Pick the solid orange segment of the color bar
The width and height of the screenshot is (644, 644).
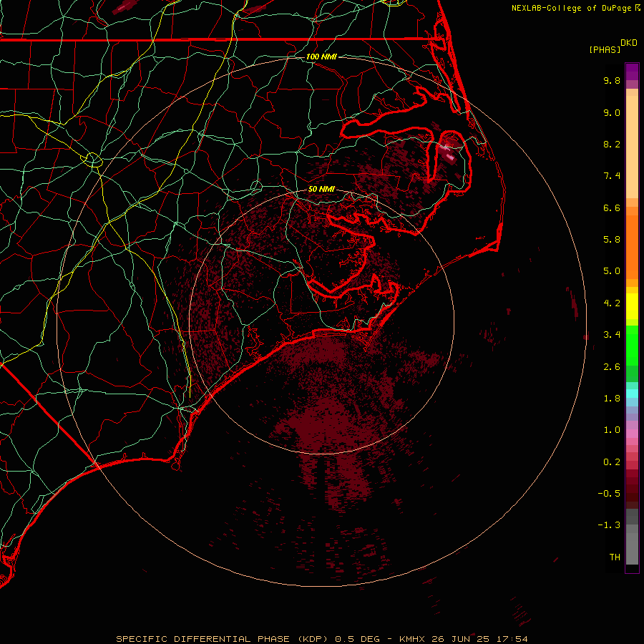pyautogui.click(x=632, y=247)
